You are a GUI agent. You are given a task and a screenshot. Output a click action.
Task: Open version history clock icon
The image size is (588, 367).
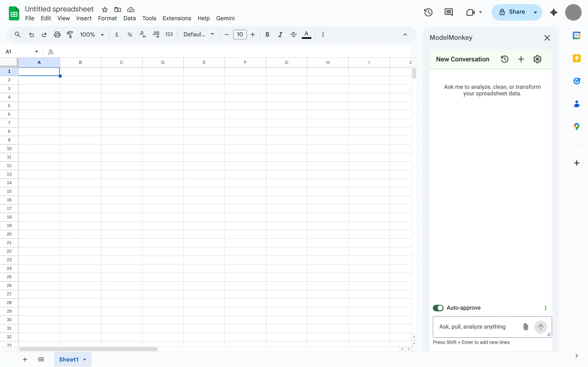pyautogui.click(x=428, y=12)
